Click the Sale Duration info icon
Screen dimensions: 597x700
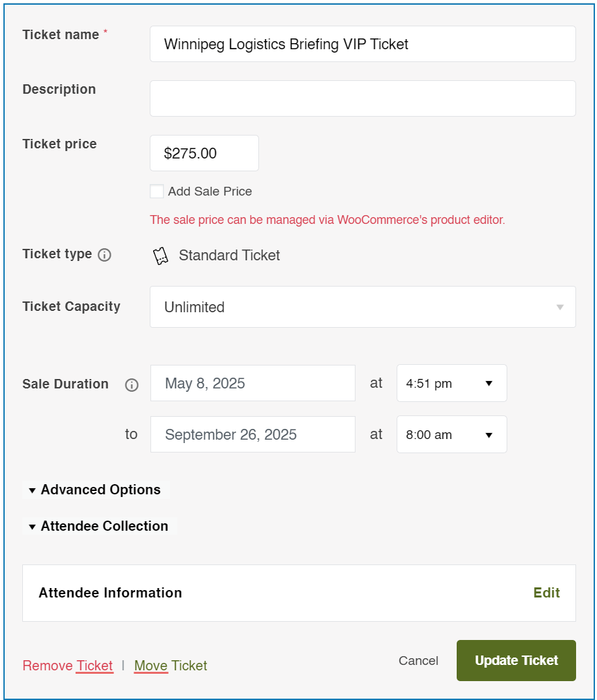tap(132, 385)
